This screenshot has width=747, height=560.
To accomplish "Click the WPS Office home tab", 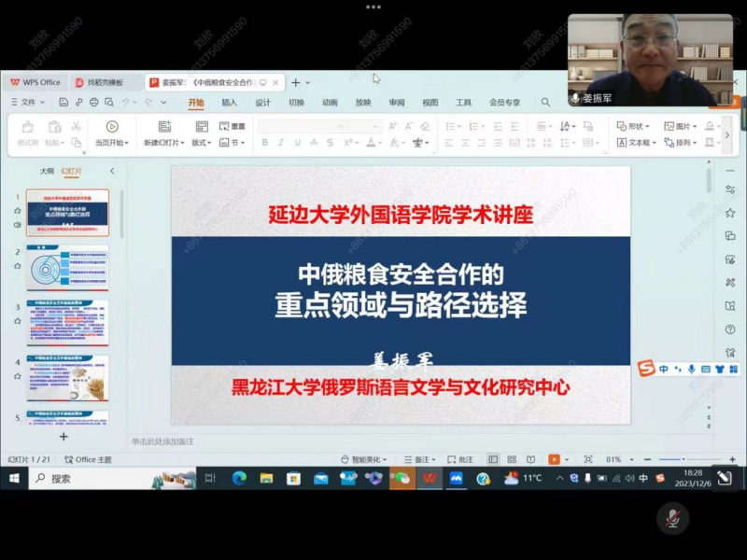I will point(35,82).
